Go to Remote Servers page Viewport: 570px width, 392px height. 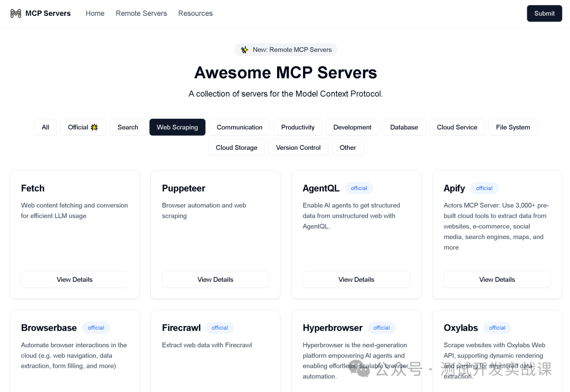click(141, 13)
